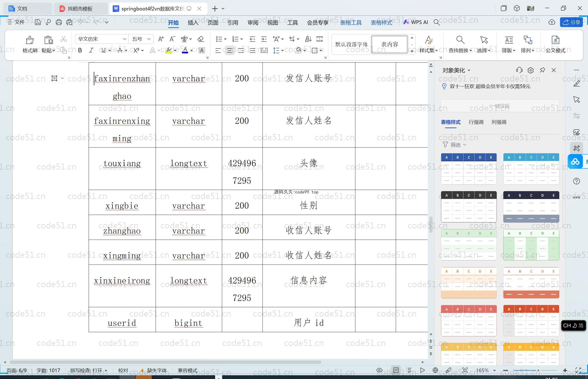588x379 pixels.
Task: Click the cloud upload icon near Share
Action: (552, 22)
